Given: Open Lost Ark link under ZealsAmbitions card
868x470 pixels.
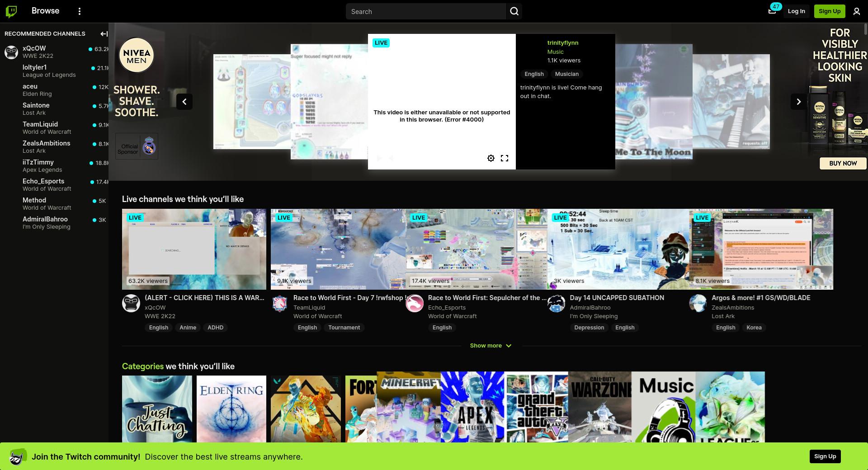Looking at the screenshot, I should 723,316.
